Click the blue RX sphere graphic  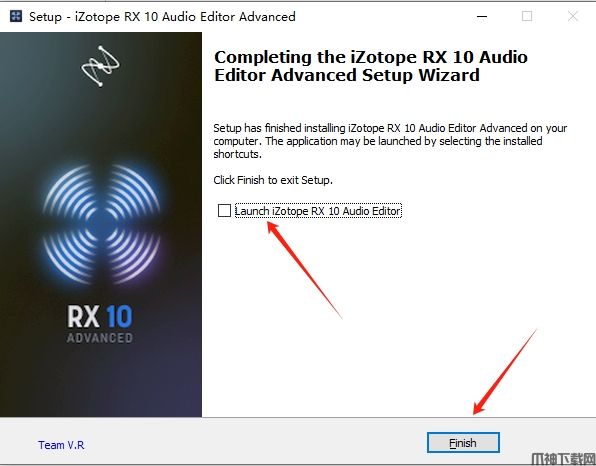click(x=101, y=224)
